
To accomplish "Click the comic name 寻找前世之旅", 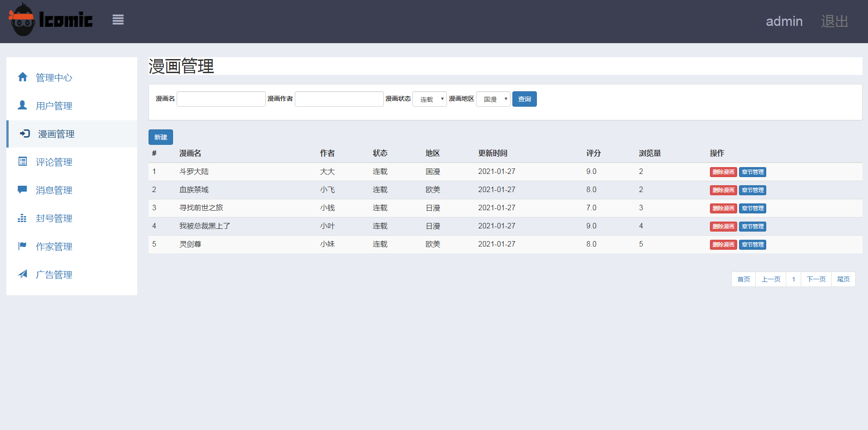I will click(201, 208).
